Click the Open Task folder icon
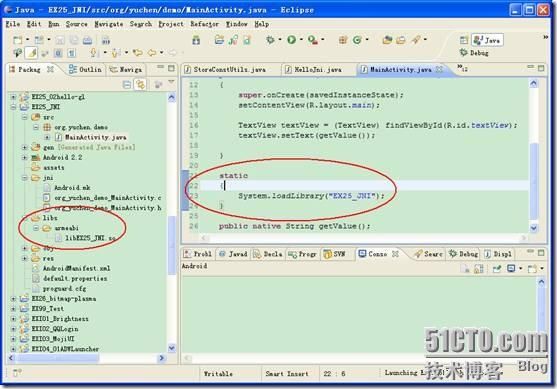557x389 pixels. [401, 40]
